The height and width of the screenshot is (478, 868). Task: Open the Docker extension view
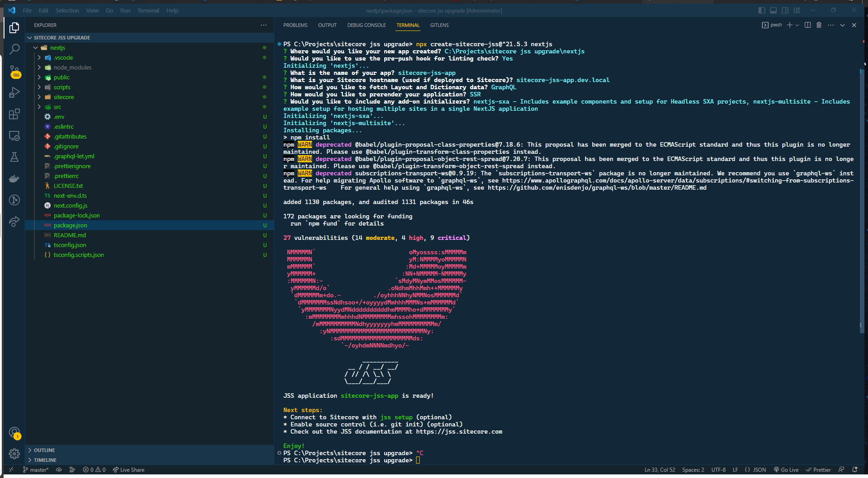pos(14,178)
